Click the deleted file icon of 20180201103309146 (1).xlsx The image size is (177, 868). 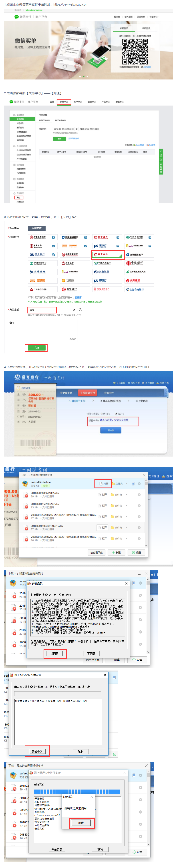[x=26, y=528]
